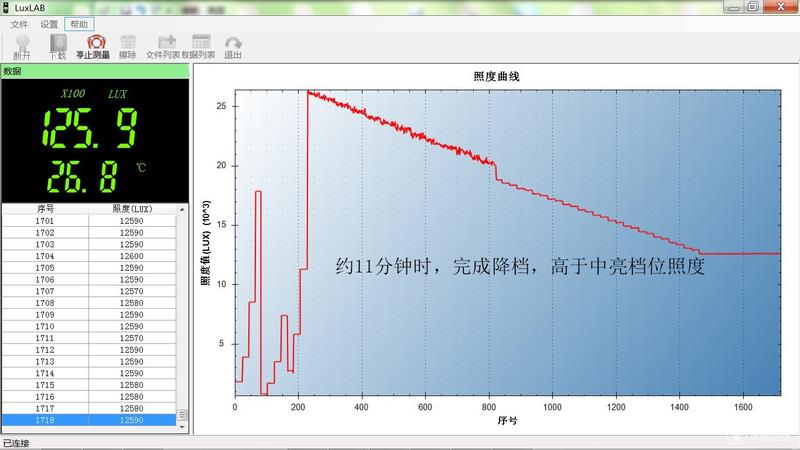Click the 照度(LUX) column header

[x=132, y=209]
